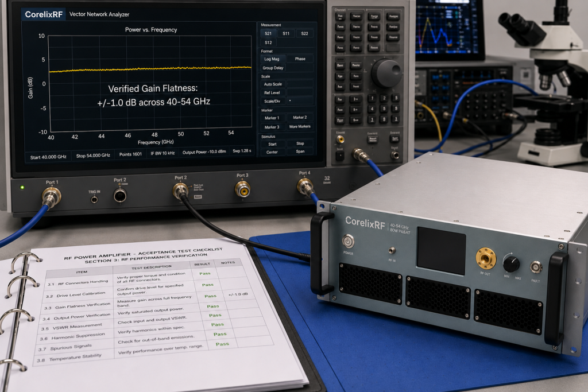Screen dimensions: 588x392
Task: Switch trace format to Phase
Action: click(x=300, y=59)
